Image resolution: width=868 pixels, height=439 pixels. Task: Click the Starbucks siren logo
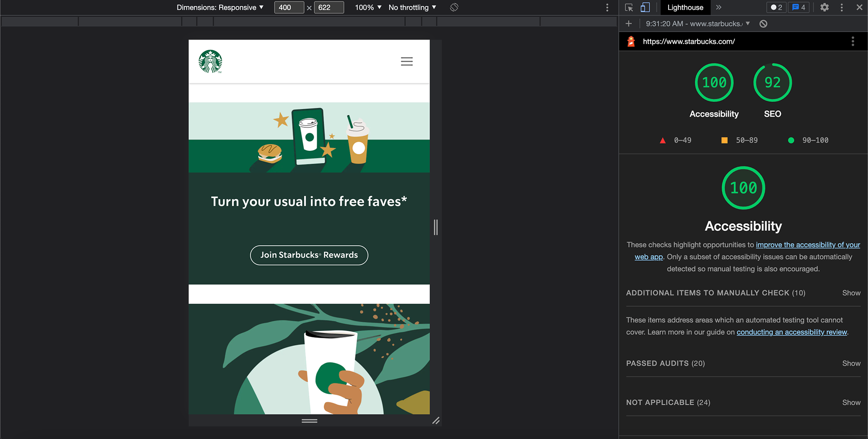click(210, 61)
